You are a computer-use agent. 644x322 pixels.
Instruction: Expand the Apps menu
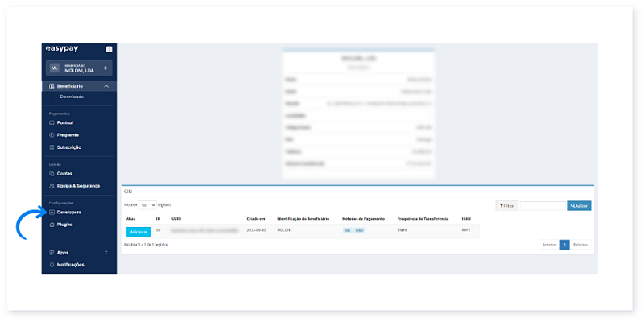105,252
